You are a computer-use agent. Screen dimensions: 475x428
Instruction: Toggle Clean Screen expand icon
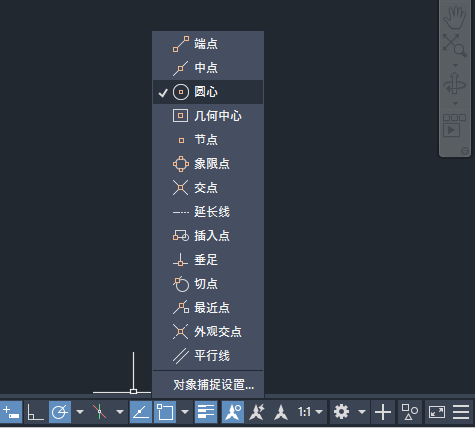(437, 412)
